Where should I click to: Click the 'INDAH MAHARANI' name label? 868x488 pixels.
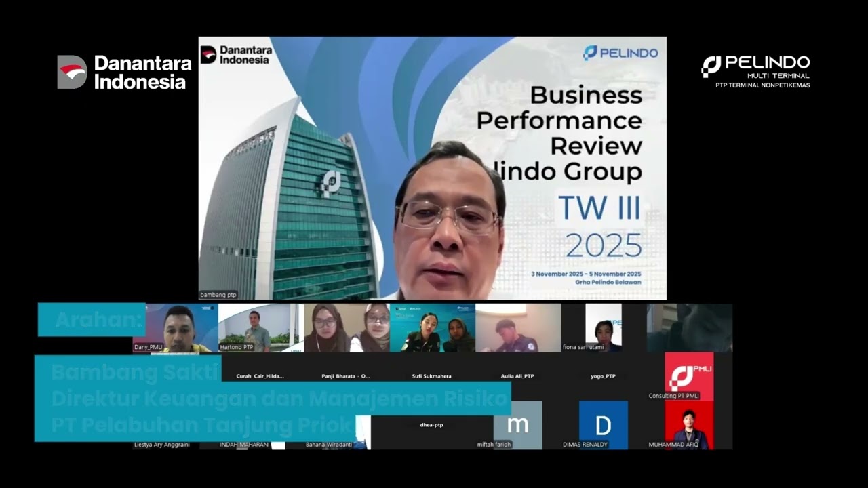pyautogui.click(x=245, y=445)
